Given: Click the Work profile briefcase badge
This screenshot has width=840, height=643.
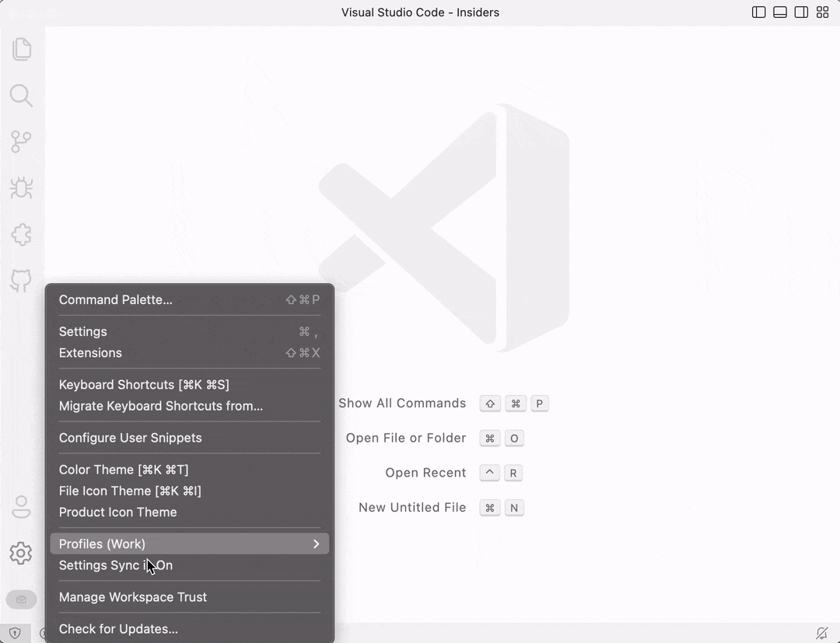Looking at the screenshot, I should pos(21,599).
